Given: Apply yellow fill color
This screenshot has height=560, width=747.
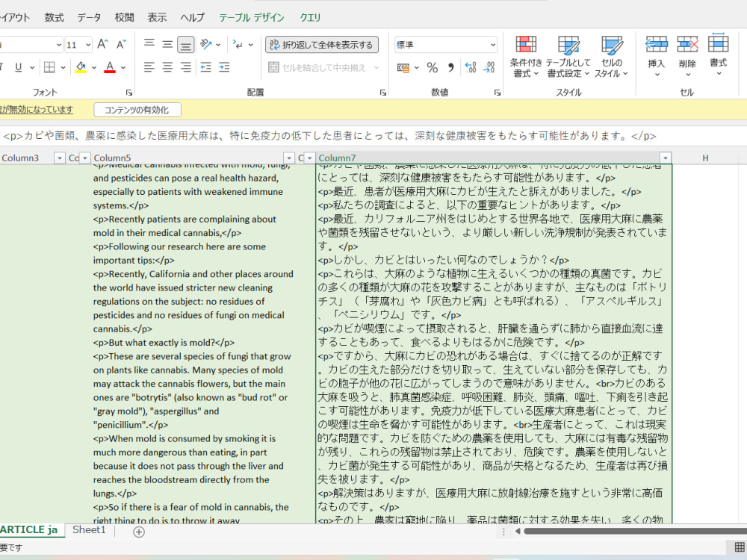Looking at the screenshot, I should click(x=81, y=67).
